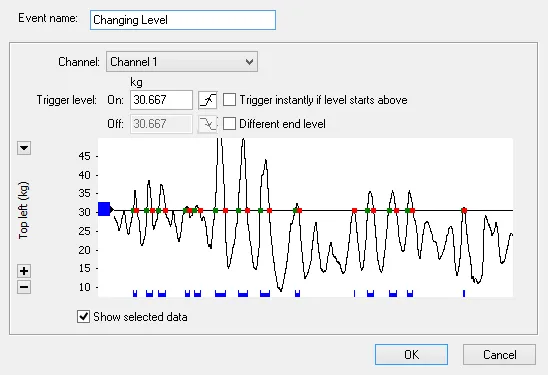Tick the Different end level checkbox
548x375 pixels.
[x=229, y=123]
